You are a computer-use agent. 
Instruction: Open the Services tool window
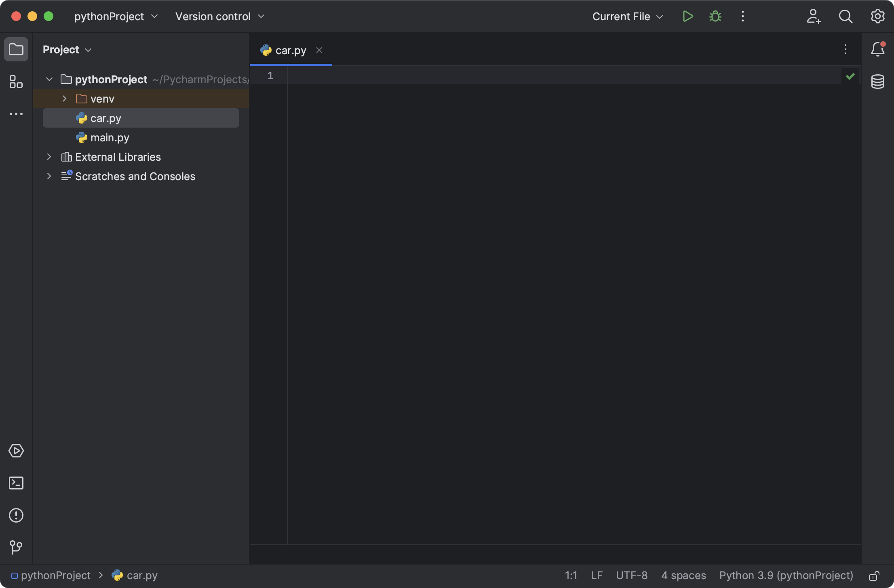point(16,451)
